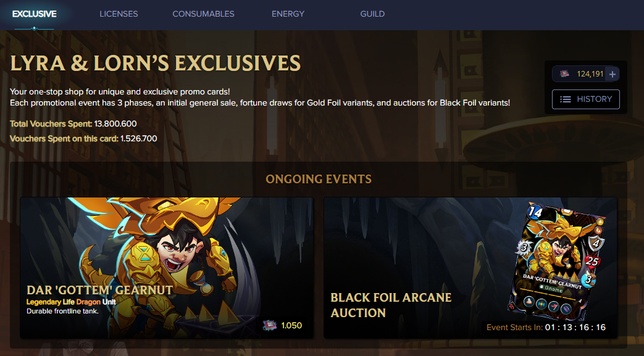Open the Black Foil Arcane Auction event
Image resolution: width=644 pixels, height=356 pixels.
[x=391, y=305]
